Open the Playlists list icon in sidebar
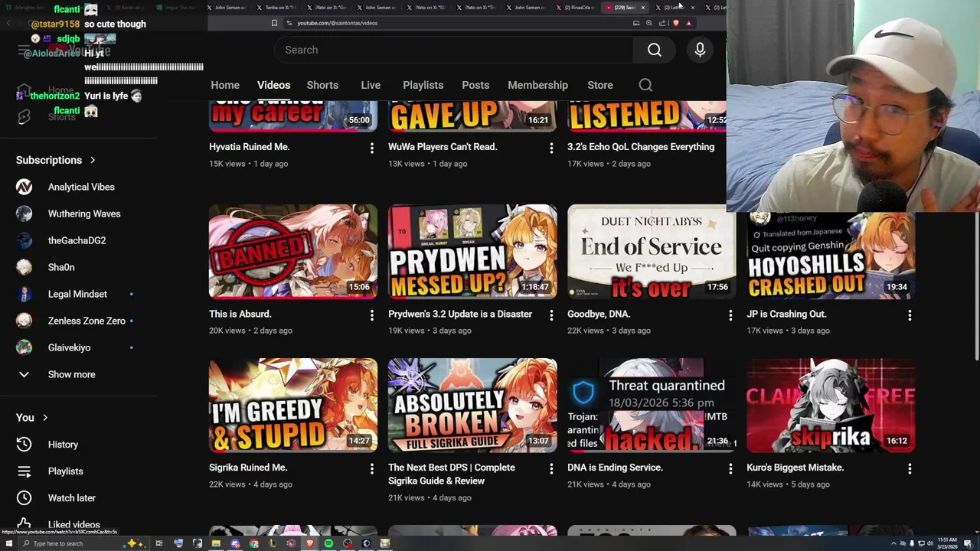Screen dimensions: 980x551 [x=24, y=471]
